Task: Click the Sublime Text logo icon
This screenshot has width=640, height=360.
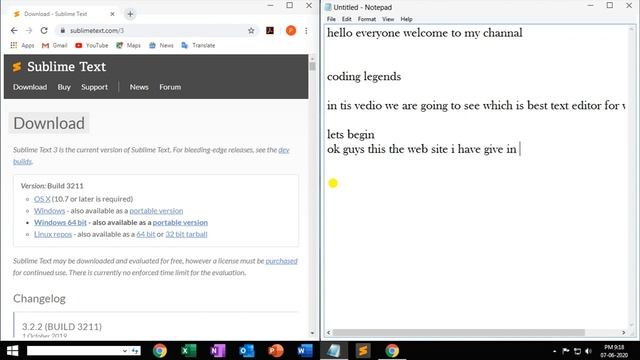Action: click(17, 67)
